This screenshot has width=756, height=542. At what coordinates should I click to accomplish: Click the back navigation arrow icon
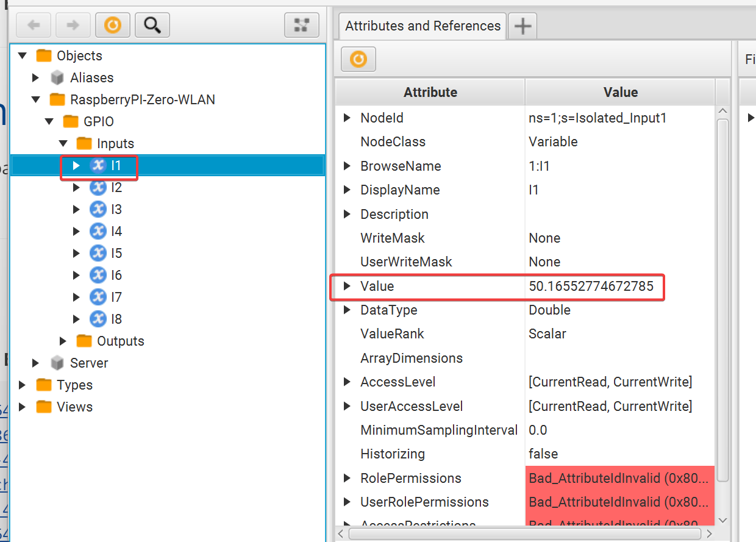point(34,24)
